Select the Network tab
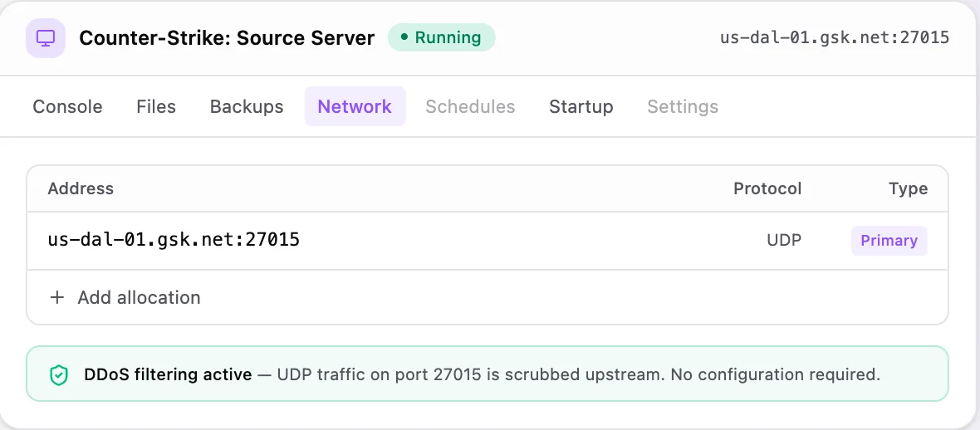The width and height of the screenshot is (980, 430). click(355, 106)
